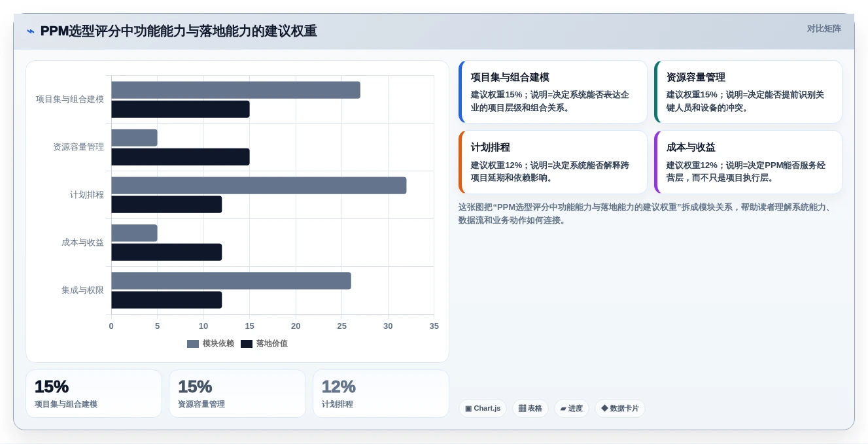Select the 12% 计划排程 stat card
868x444 pixels.
tap(381, 394)
